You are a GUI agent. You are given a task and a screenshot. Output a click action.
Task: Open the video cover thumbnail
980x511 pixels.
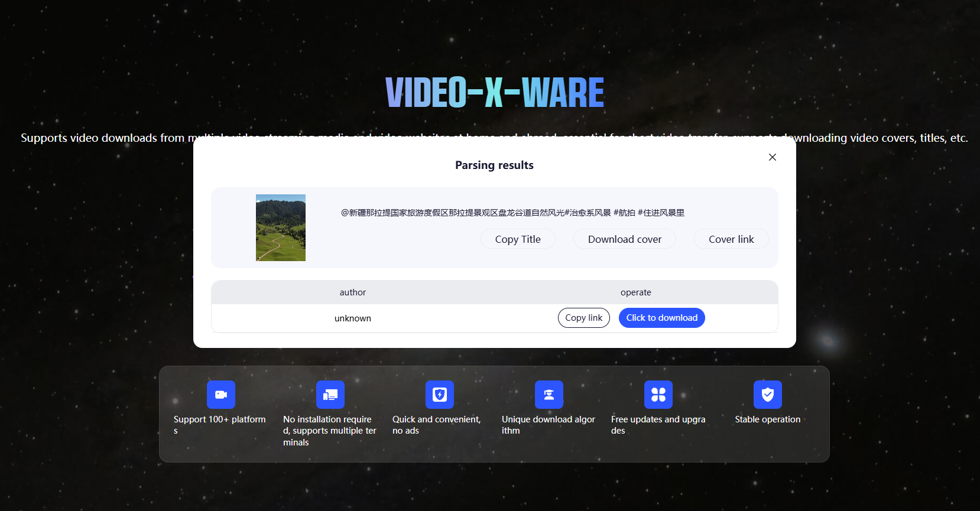pos(281,227)
